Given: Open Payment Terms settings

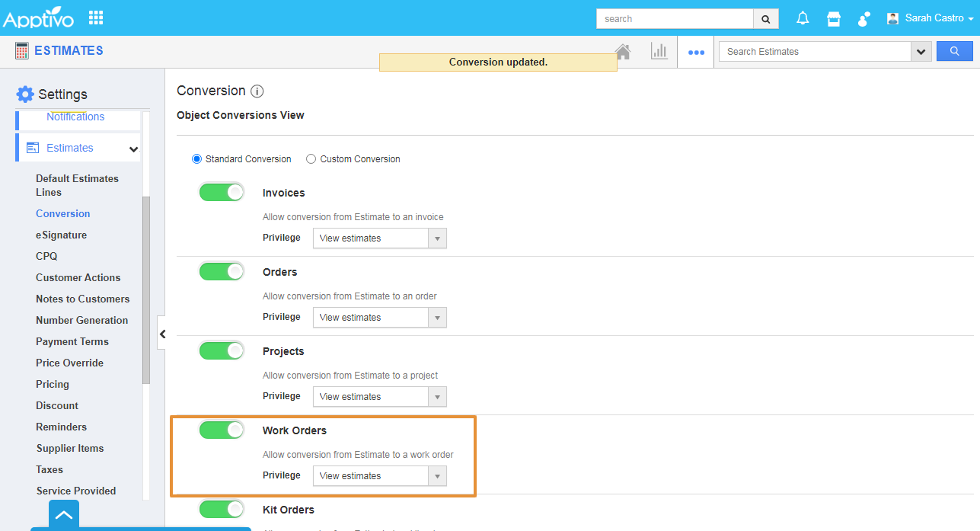Looking at the screenshot, I should 72,342.
